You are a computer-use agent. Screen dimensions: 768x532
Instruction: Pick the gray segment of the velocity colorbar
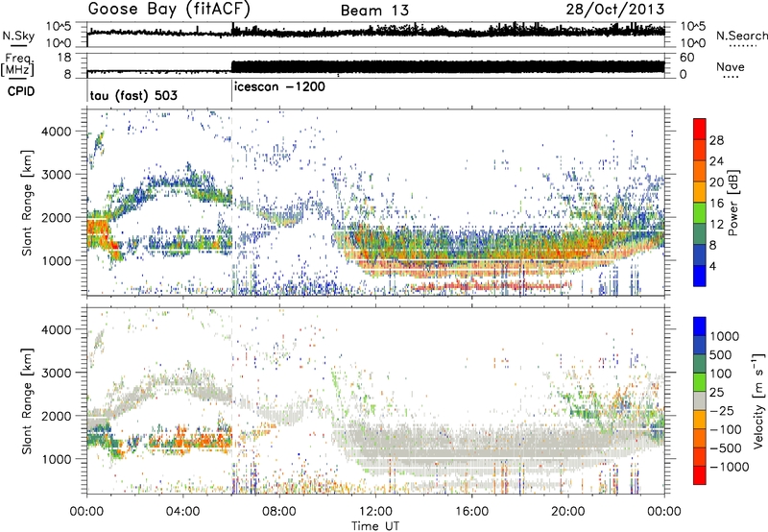coord(700,400)
